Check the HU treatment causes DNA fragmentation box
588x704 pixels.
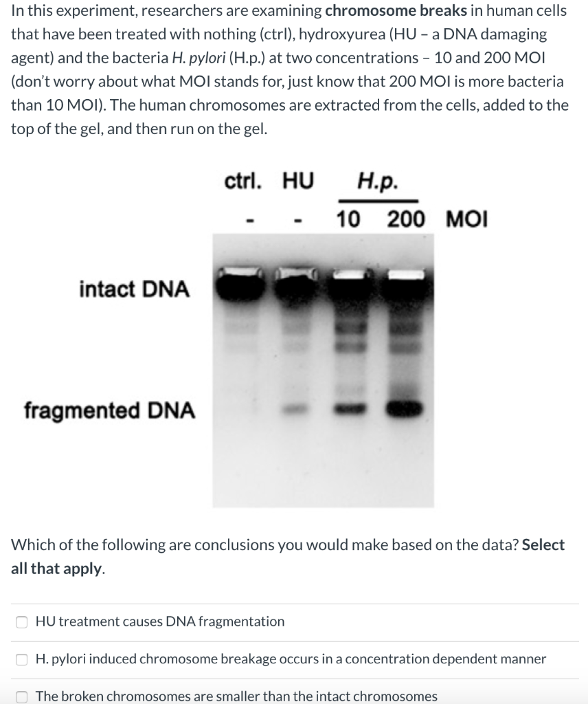click(21, 621)
